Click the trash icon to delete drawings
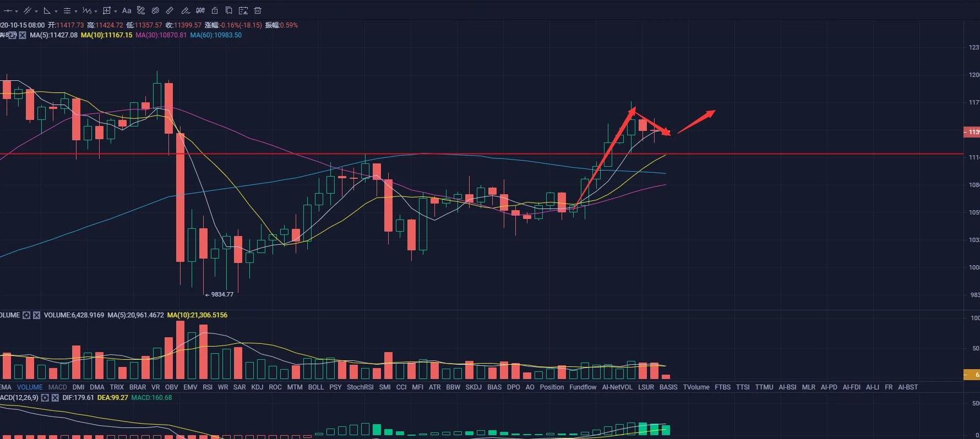This screenshot has height=439, width=980. point(257,10)
